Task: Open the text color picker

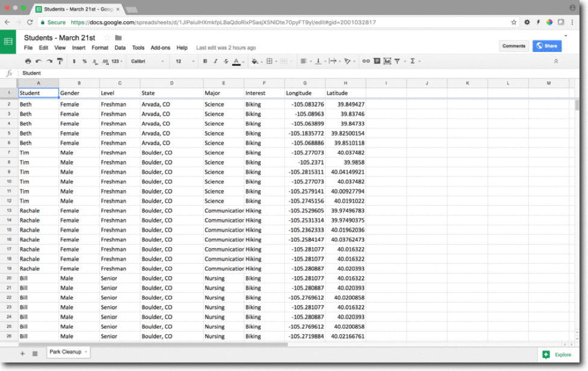Action: [236, 62]
